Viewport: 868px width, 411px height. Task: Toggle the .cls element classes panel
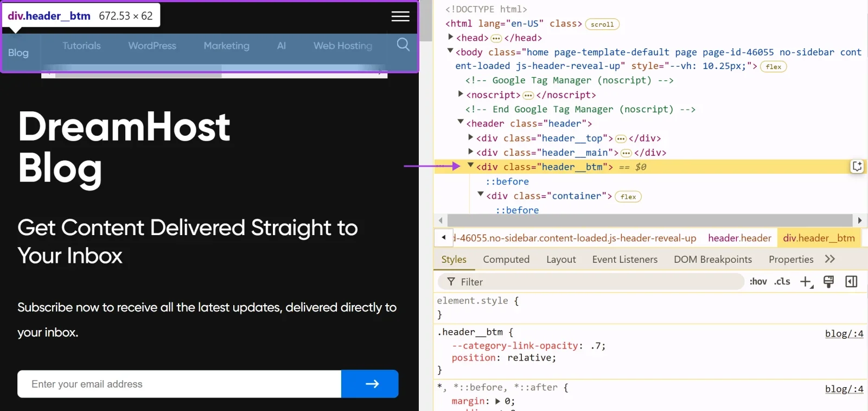(x=782, y=281)
